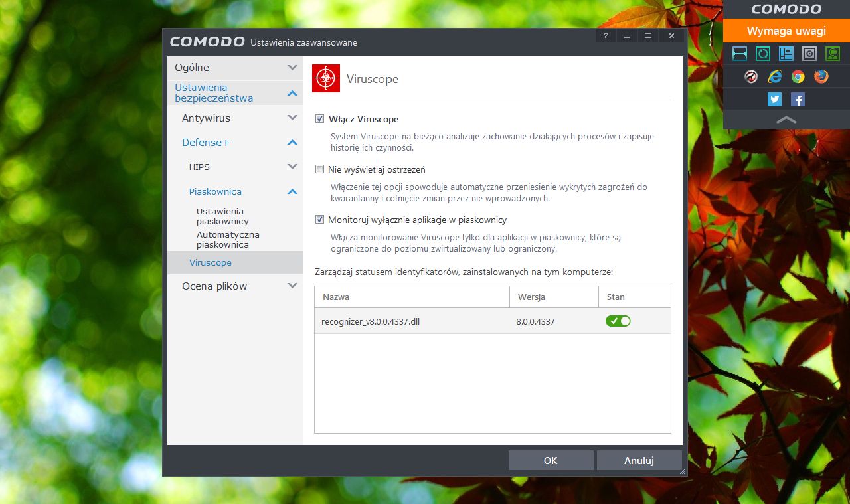Viewport: 850px width, 504px height.
Task: Open the blue task panel widget icon
Action: point(786,54)
